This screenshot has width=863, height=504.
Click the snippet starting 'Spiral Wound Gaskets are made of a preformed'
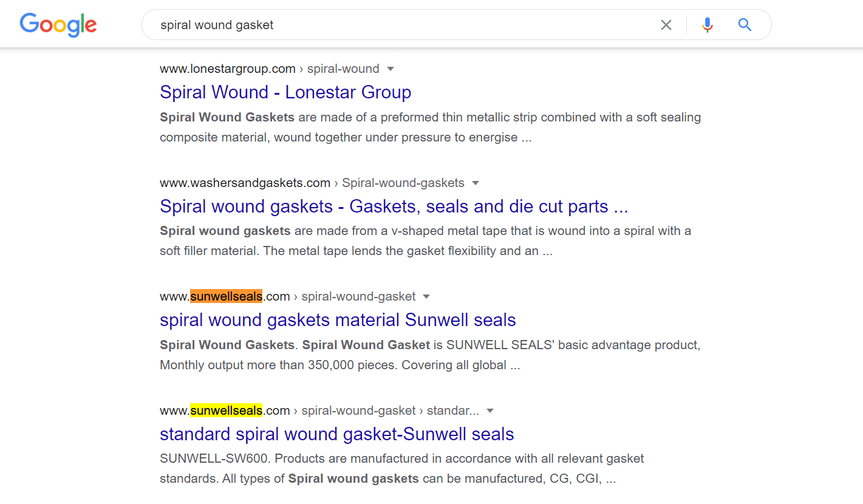(x=430, y=127)
